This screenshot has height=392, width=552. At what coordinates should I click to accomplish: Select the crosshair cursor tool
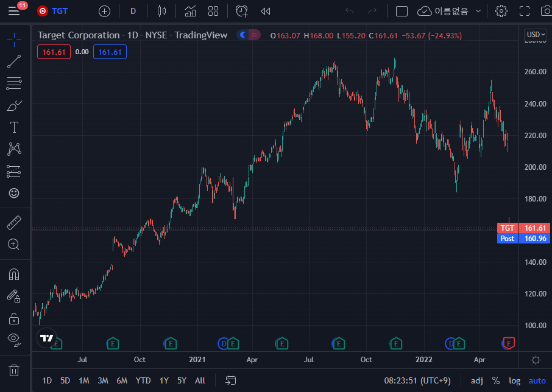tap(14, 40)
